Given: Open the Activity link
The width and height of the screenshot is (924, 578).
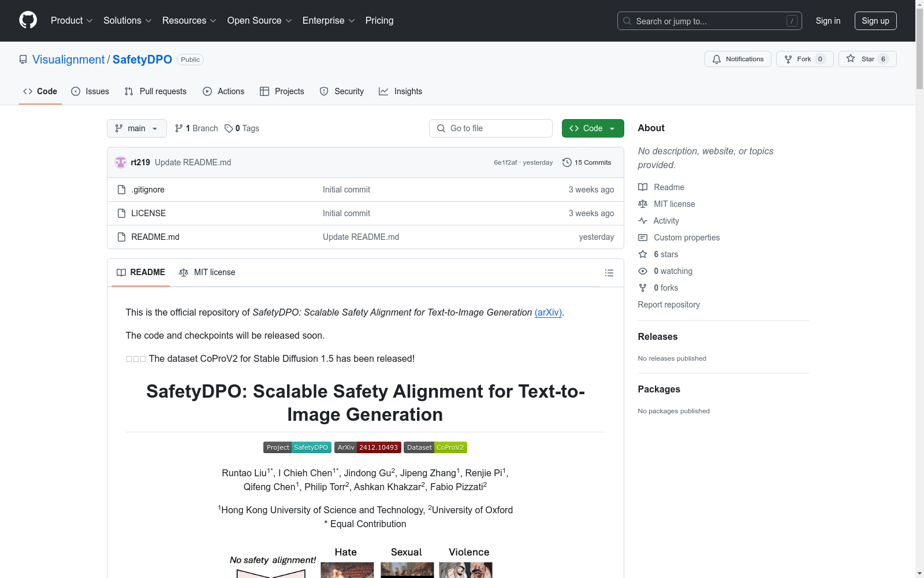Looking at the screenshot, I should pyautogui.click(x=659, y=221).
